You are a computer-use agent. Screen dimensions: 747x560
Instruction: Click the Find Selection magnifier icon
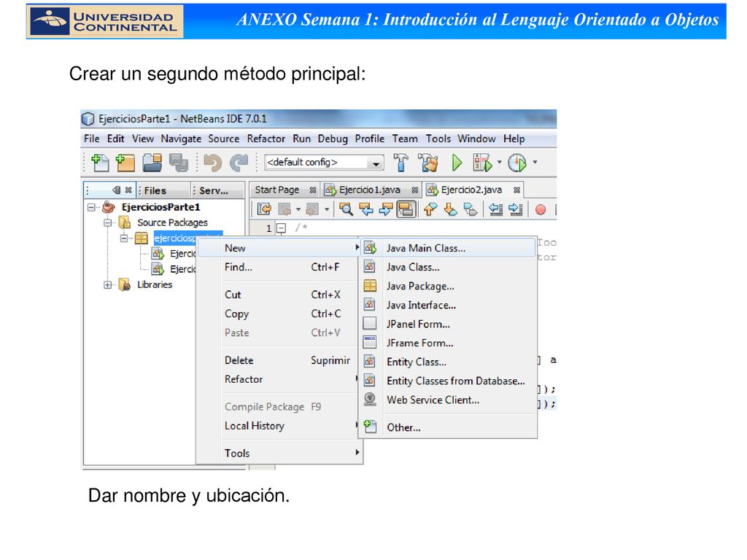[x=346, y=209]
